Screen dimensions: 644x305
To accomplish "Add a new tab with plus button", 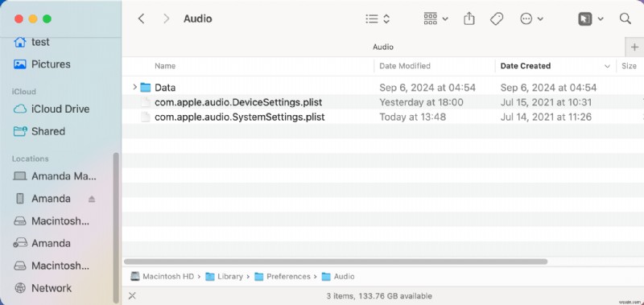I will point(634,47).
